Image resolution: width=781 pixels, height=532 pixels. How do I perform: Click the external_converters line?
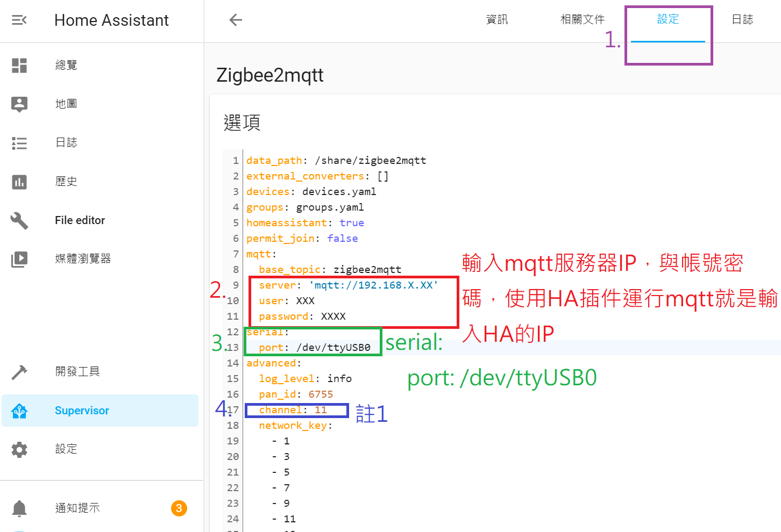(317, 176)
